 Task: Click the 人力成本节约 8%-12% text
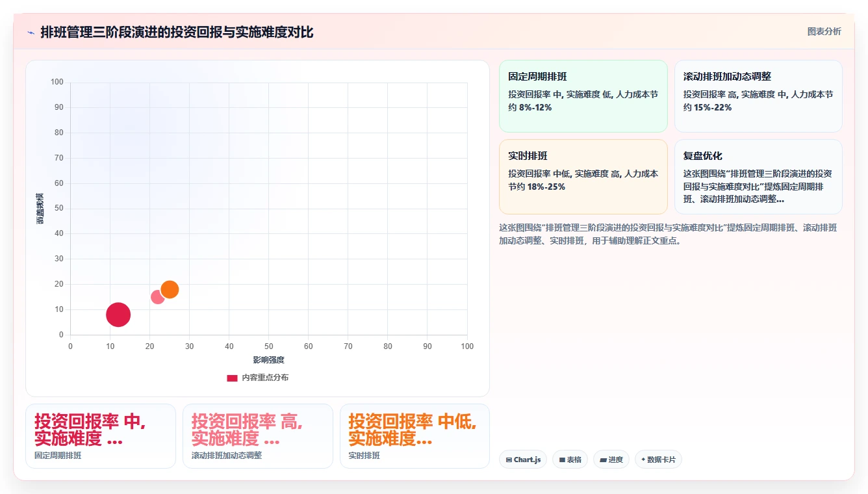point(583,101)
